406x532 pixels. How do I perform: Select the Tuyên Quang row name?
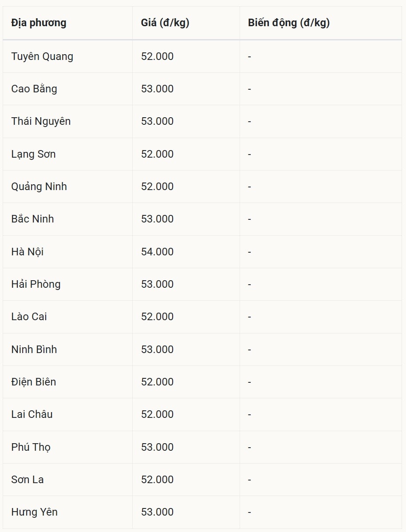pyautogui.click(x=42, y=56)
